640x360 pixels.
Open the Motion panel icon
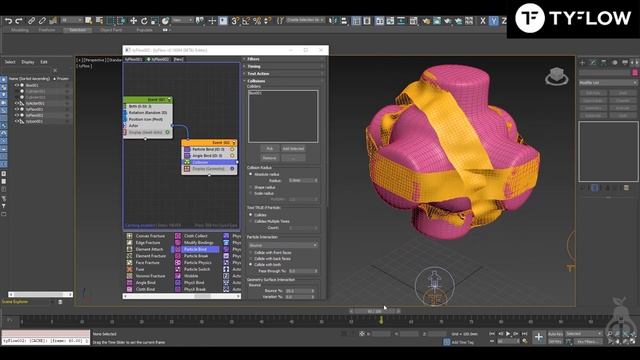coord(614,62)
